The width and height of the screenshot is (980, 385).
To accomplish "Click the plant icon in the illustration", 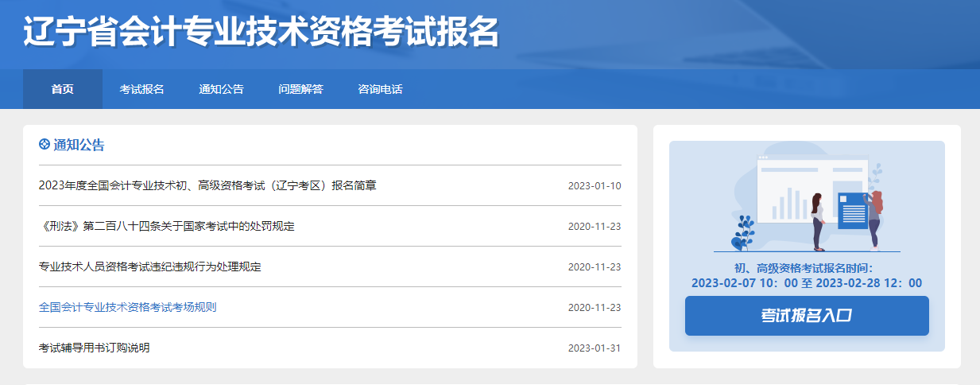I will click(743, 233).
